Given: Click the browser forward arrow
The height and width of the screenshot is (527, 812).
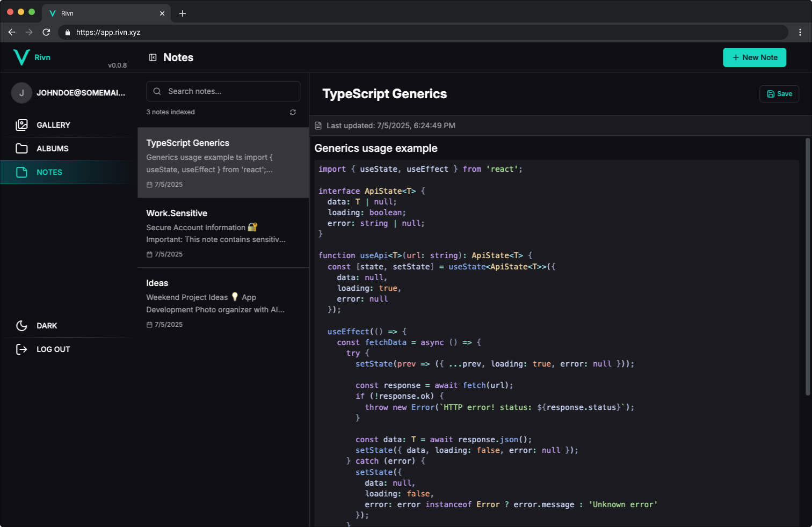Looking at the screenshot, I should coord(29,32).
